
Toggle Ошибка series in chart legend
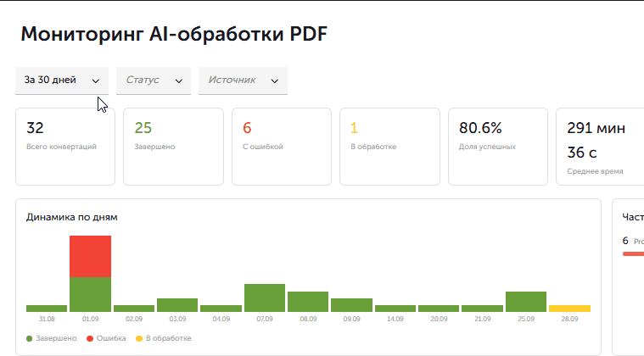click(x=106, y=338)
